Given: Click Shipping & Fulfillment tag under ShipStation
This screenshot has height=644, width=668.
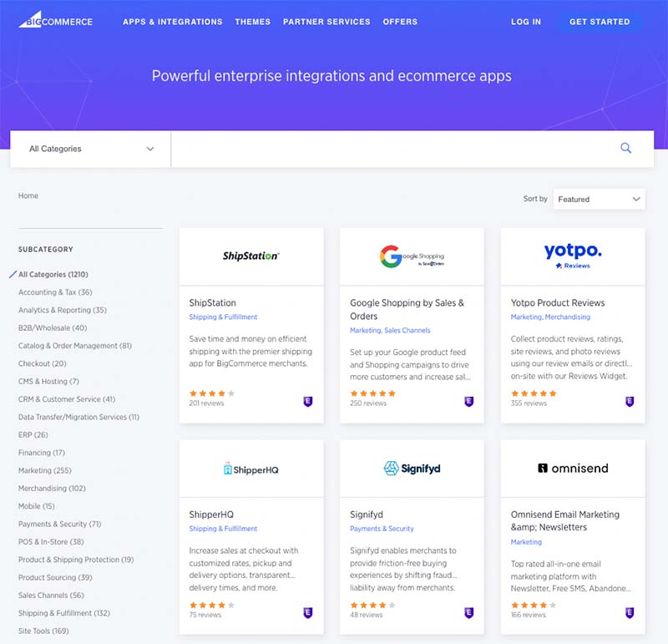Looking at the screenshot, I should [x=223, y=317].
